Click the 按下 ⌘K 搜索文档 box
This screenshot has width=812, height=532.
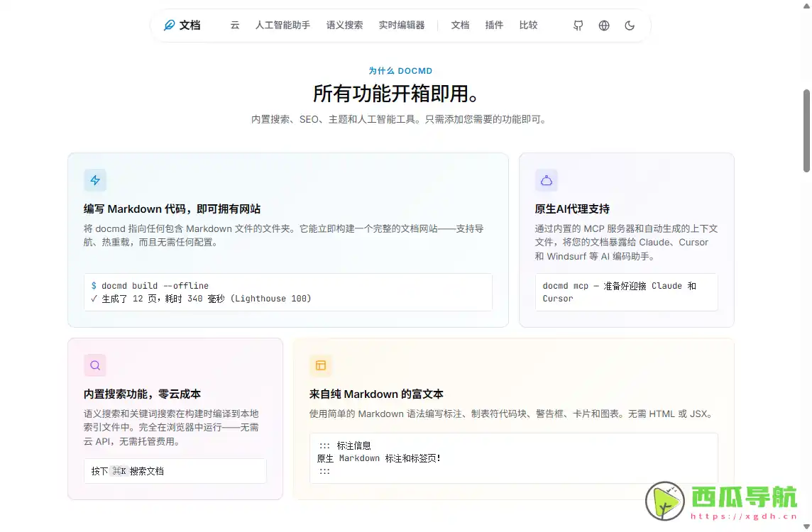(175, 471)
